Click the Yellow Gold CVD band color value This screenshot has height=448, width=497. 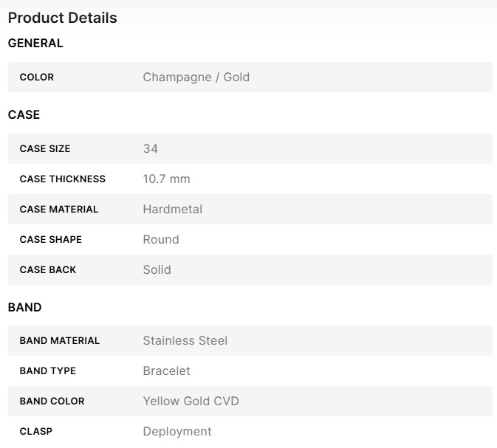191,402
